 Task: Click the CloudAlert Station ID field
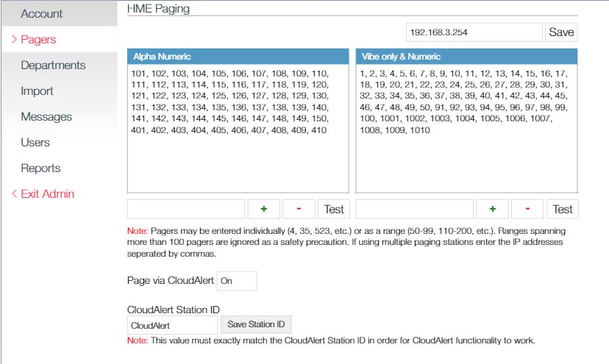point(172,325)
